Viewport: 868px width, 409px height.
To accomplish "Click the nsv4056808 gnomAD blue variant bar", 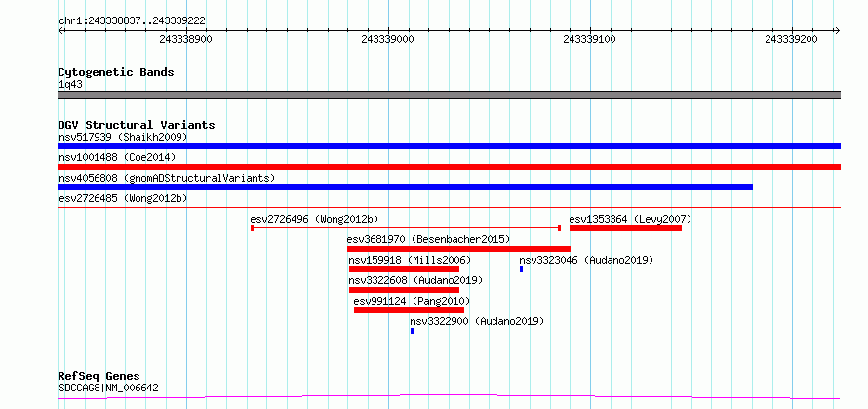I will (x=405, y=187).
